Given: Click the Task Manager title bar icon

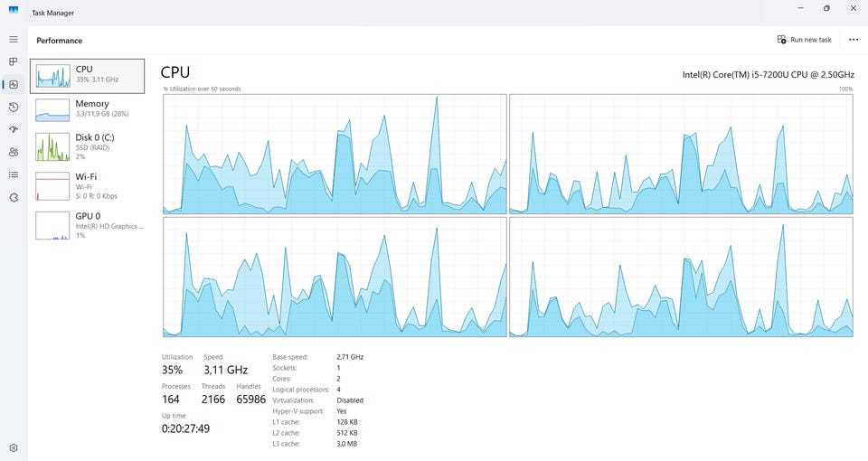Looking at the screenshot, I should [14, 10].
